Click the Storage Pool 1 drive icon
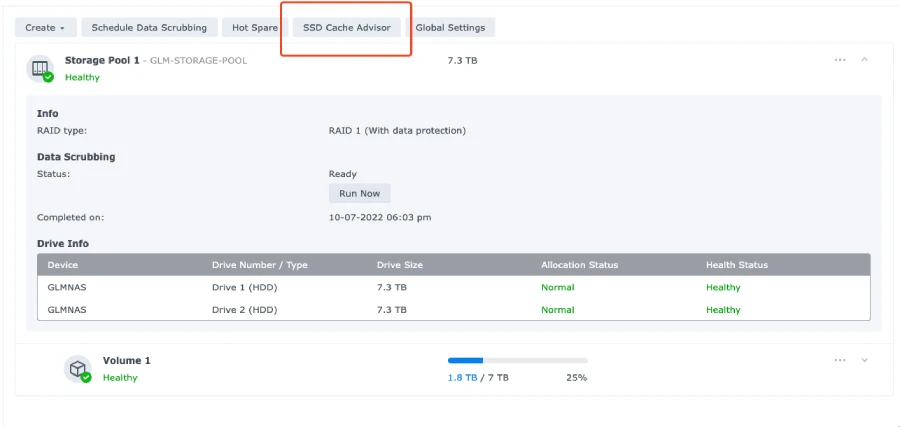The height and width of the screenshot is (427, 900). tap(40, 69)
